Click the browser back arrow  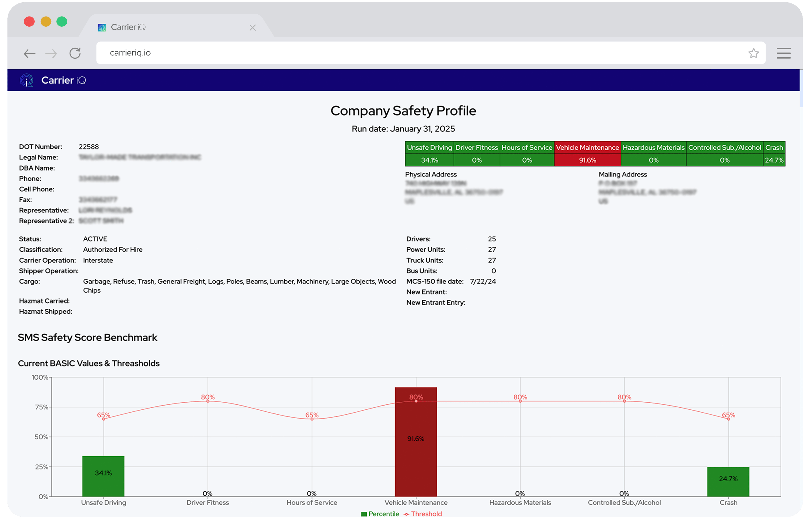point(30,53)
